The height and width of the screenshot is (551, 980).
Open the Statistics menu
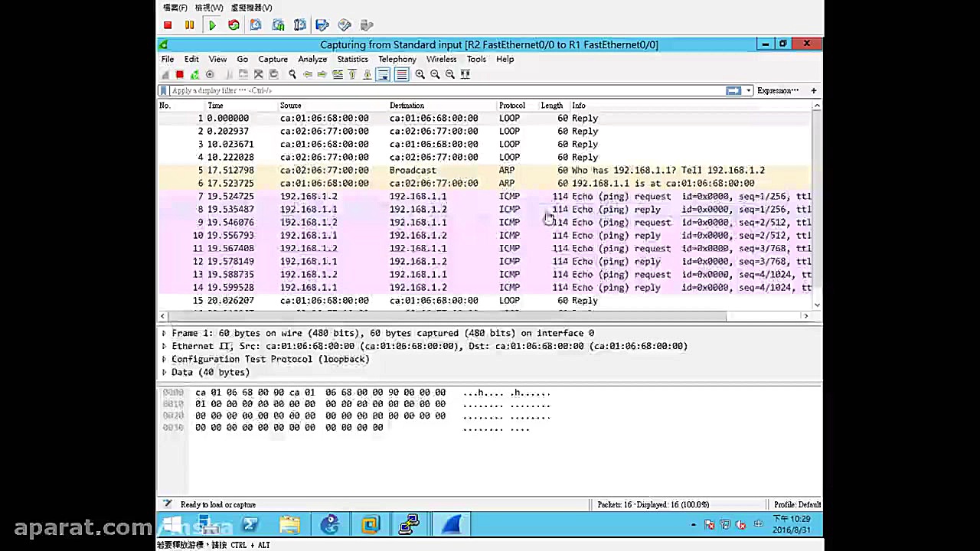[352, 59]
